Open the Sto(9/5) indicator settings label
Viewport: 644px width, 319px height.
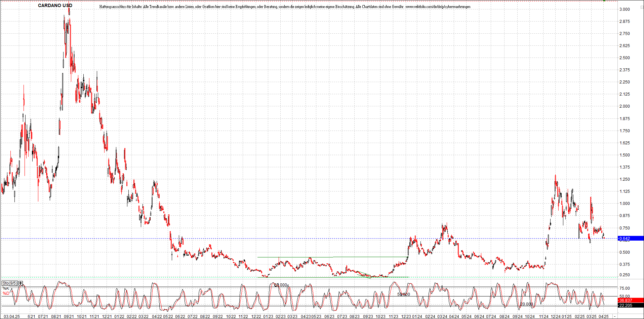coord(10,283)
